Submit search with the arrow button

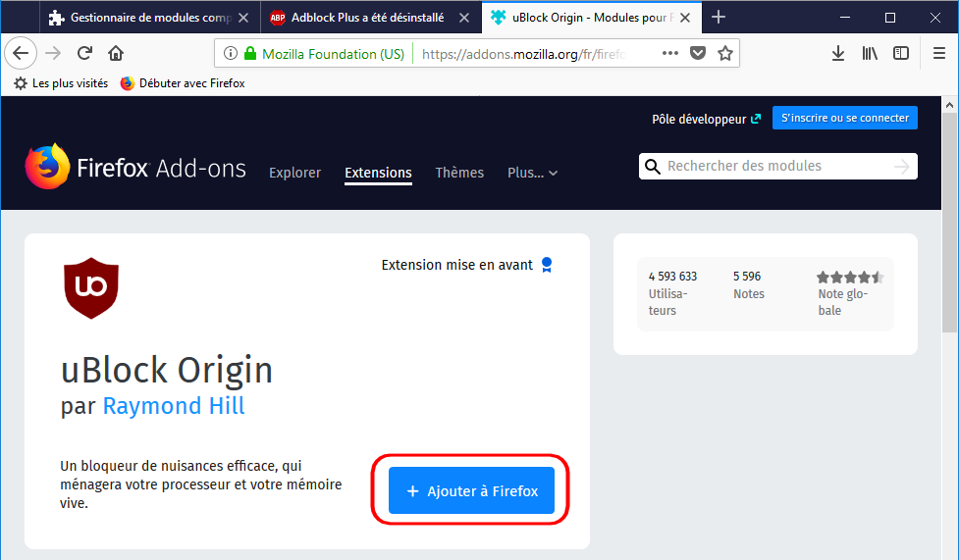click(x=901, y=167)
